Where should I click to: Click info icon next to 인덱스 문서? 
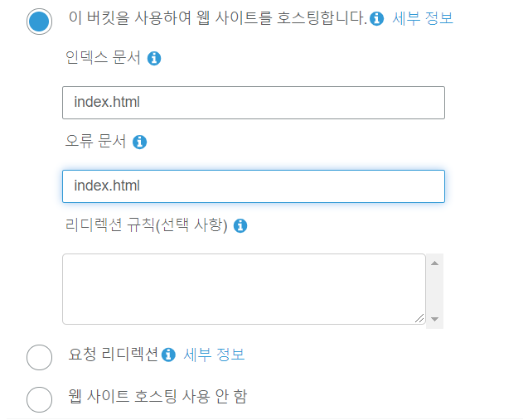154,58
